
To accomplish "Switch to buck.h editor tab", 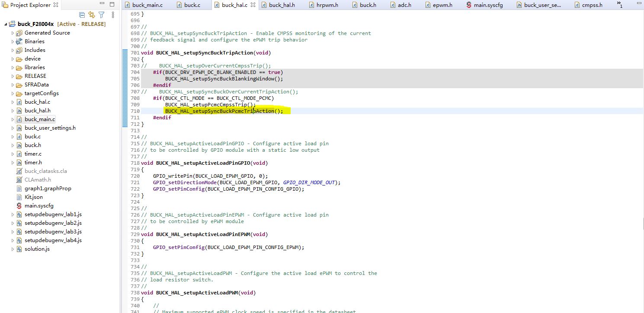I will 367,5.
